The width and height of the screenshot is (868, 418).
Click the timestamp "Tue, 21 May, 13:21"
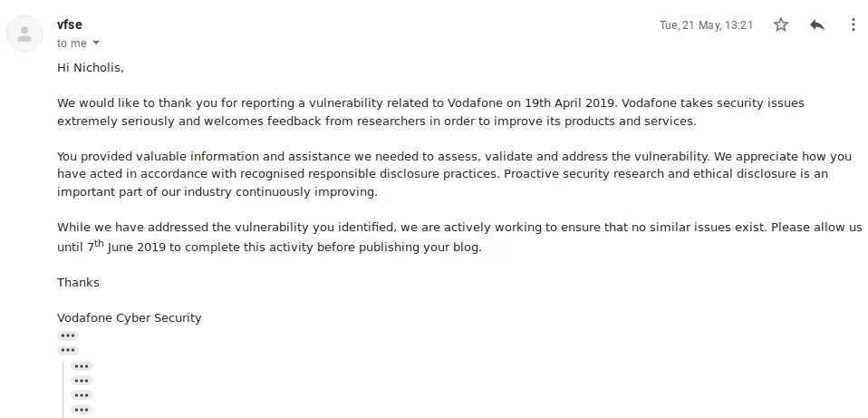(x=706, y=25)
